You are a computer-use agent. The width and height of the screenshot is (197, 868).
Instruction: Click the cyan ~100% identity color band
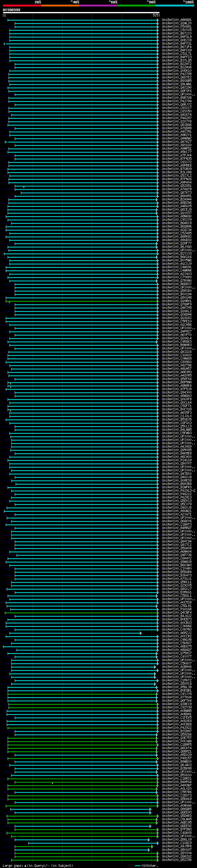[175, 6]
